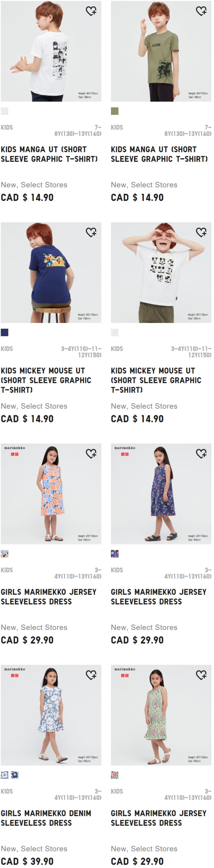Viewport: 214px width, 868px height.
Task: Open the white Kids Manga UT title
Action: tap(49, 154)
